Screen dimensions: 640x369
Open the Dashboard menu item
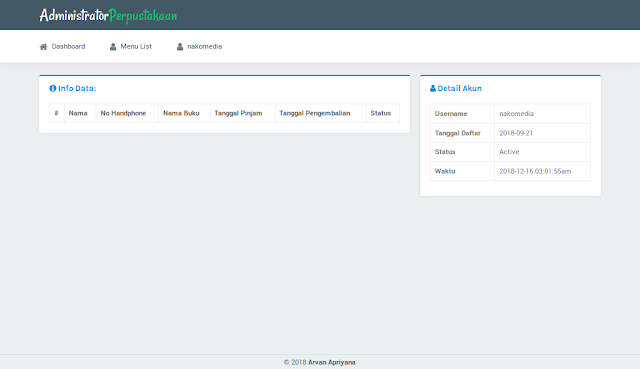click(62, 47)
